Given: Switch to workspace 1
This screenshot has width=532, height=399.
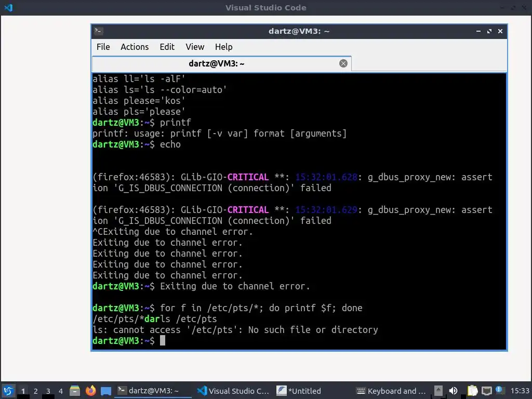Looking at the screenshot, I should coord(23,391).
